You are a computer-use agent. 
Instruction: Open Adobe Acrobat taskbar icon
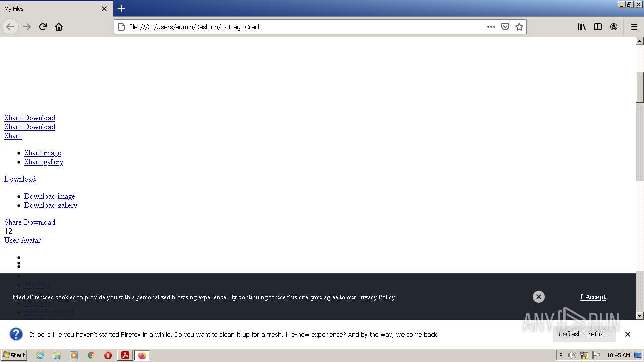coord(125,355)
